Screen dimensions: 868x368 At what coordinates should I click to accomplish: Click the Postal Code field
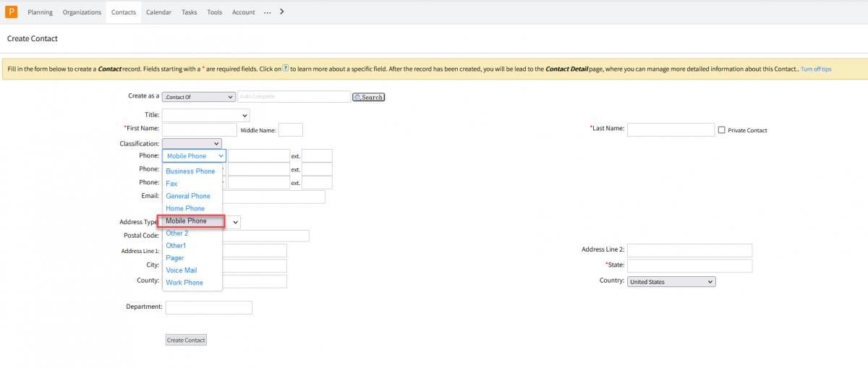pos(265,236)
